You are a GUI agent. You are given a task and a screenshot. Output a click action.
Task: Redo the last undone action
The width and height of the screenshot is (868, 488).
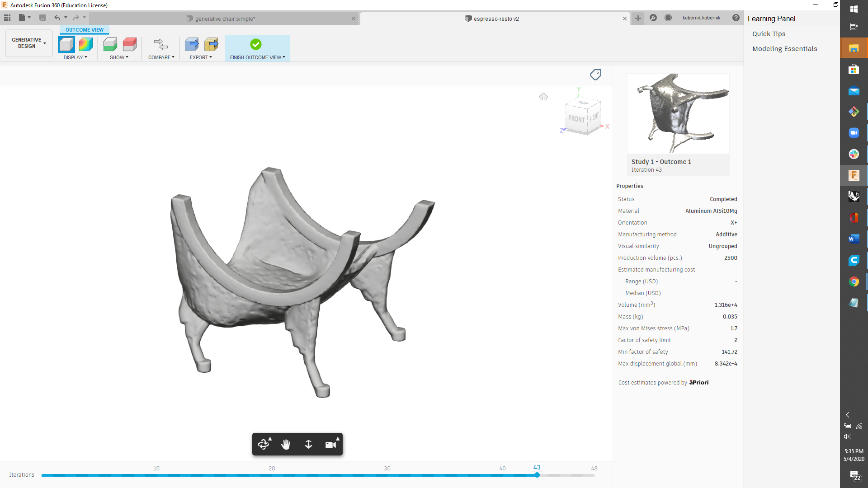[76, 18]
